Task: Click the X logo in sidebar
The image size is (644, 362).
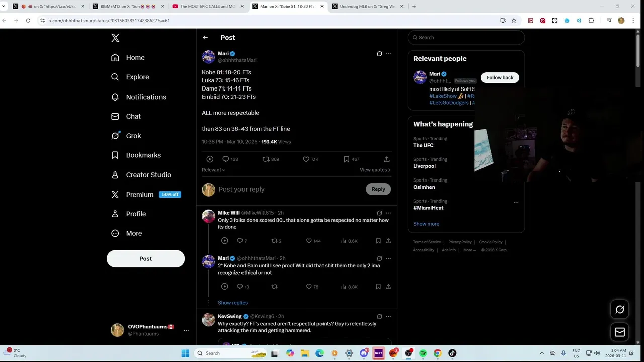Action: click(115, 38)
